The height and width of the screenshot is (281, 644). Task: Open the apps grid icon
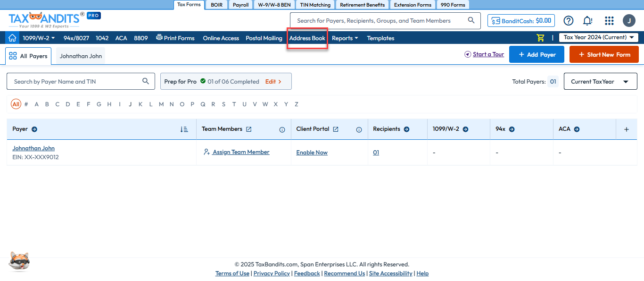coord(609,21)
